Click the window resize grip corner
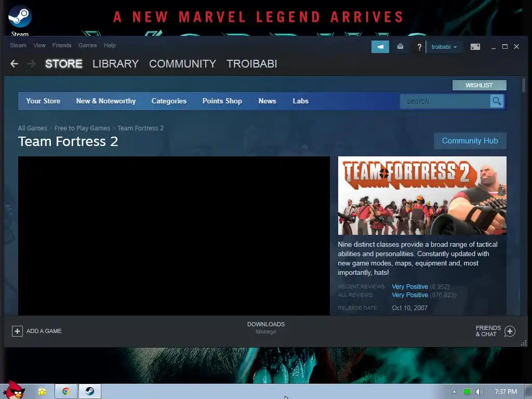 (524, 343)
